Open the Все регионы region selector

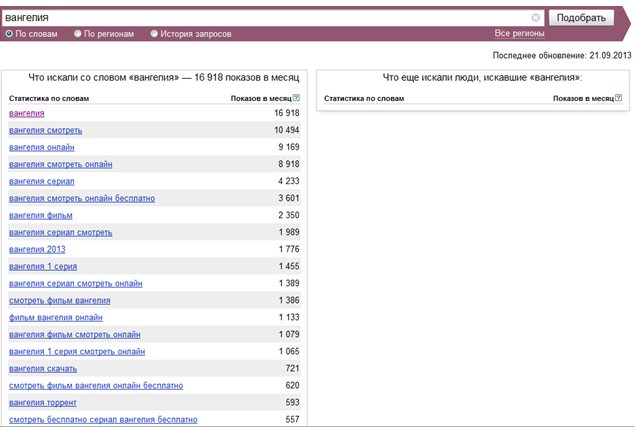(519, 34)
